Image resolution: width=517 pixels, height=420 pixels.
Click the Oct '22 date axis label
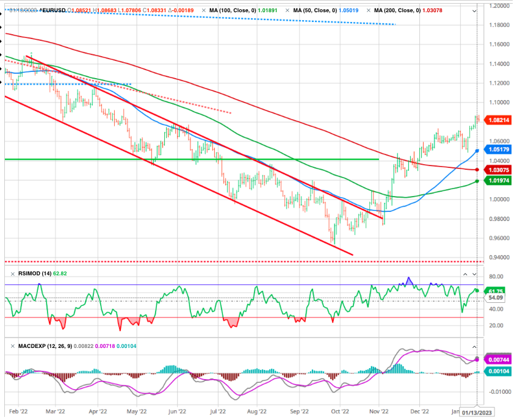(340, 411)
